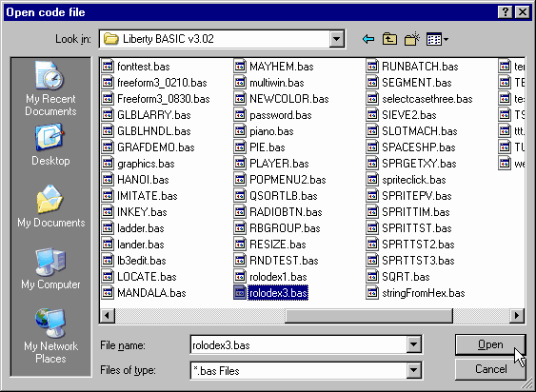The image size is (536, 392).
Task: Click the HANOI.bas file icon
Action: [108, 180]
